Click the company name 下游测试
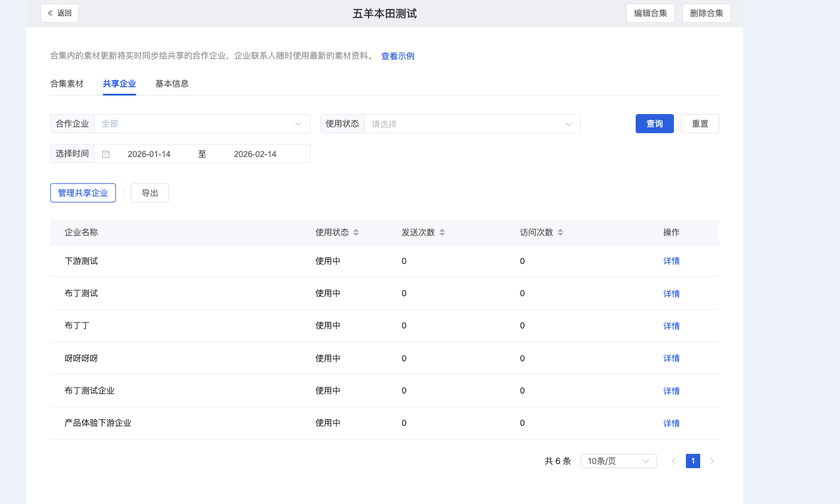This screenshot has width=840, height=504. pyautogui.click(x=81, y=261)
